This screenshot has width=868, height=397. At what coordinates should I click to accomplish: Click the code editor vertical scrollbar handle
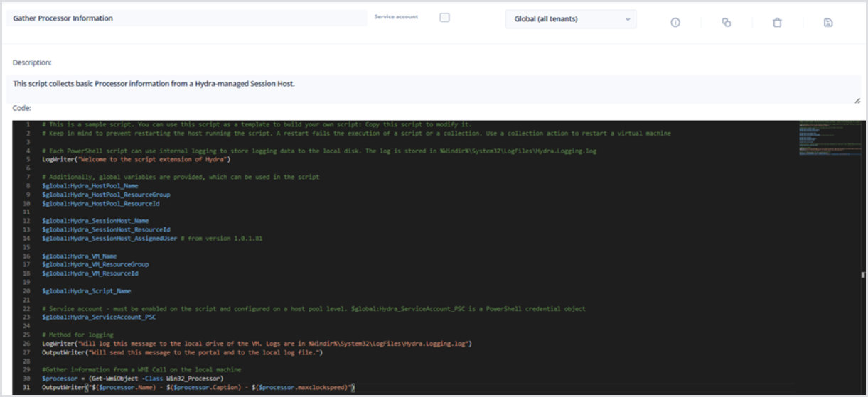[x=863, y=274]
